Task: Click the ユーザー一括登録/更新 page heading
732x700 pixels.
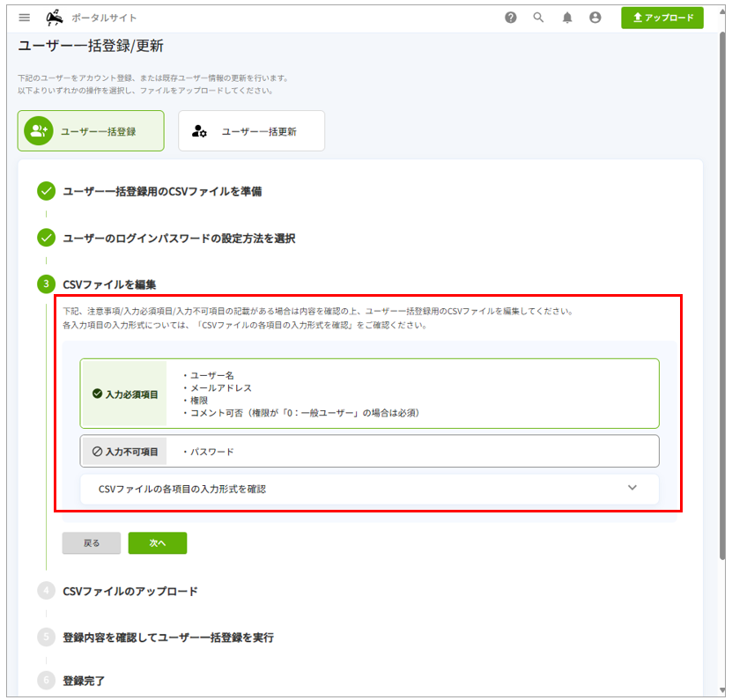Action: tap(91, 46)
